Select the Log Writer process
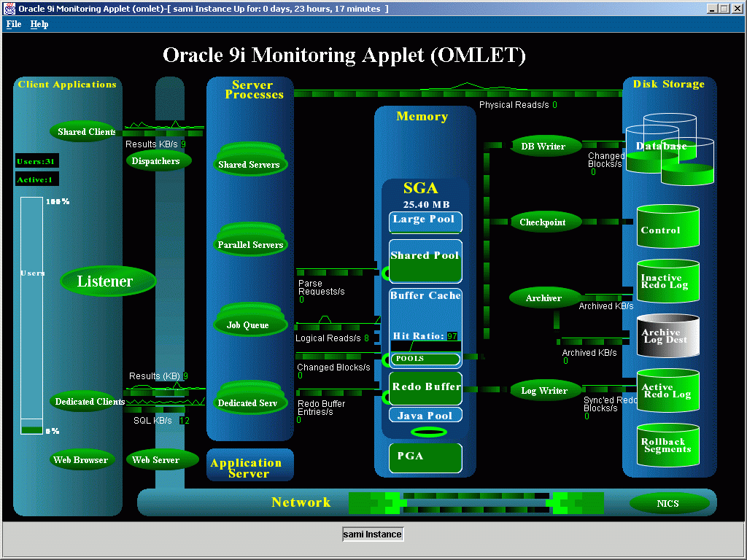 546,391
